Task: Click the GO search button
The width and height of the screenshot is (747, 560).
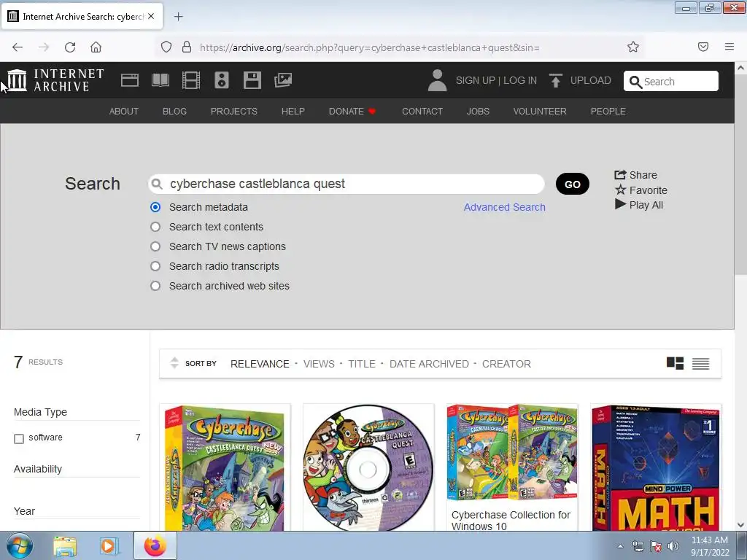Action: click(x=572, y=184)
